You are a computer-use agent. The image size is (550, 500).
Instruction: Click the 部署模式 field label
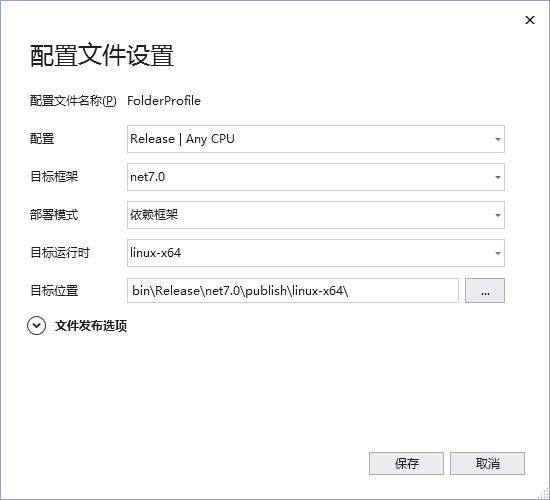(54, 215)
